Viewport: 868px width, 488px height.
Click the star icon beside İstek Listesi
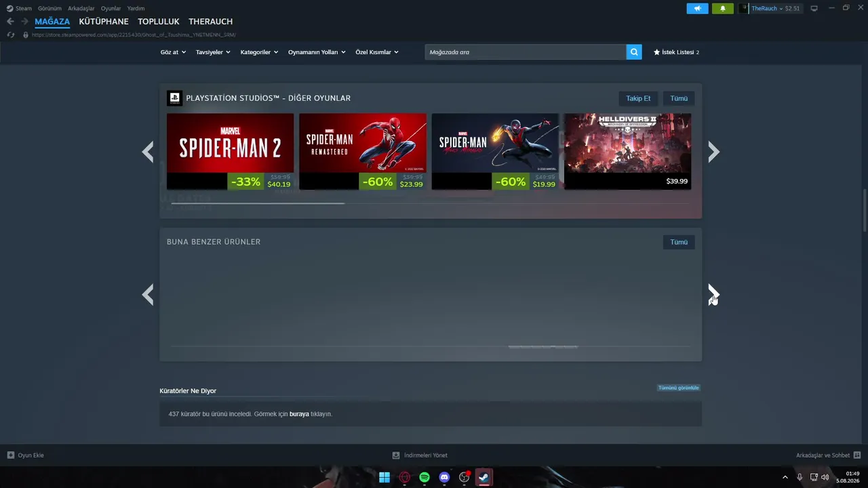656,52
